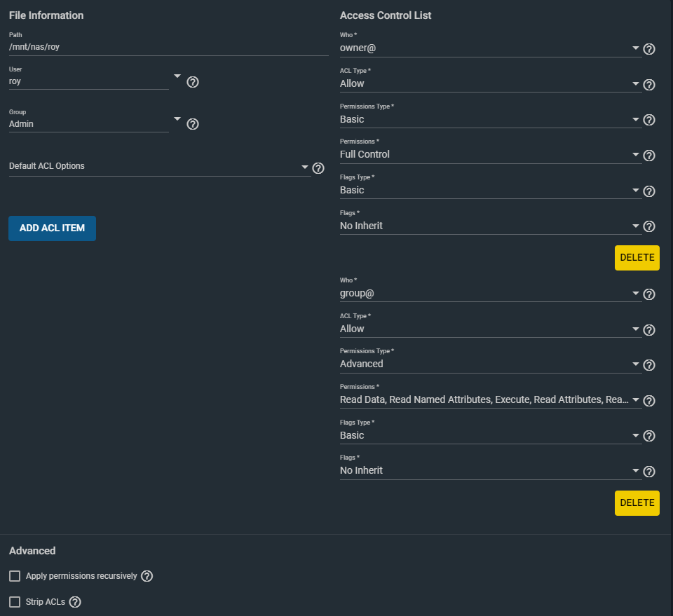The image size is (673, 616).
Task: Open group@ Flags No Inherit dropdown
Action: [490, 470]
